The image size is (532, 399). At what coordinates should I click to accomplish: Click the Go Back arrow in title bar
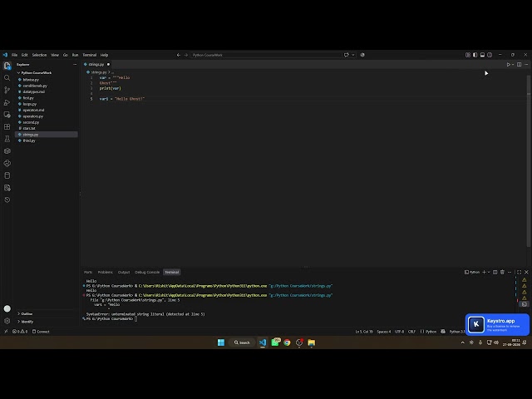(179, 55)
